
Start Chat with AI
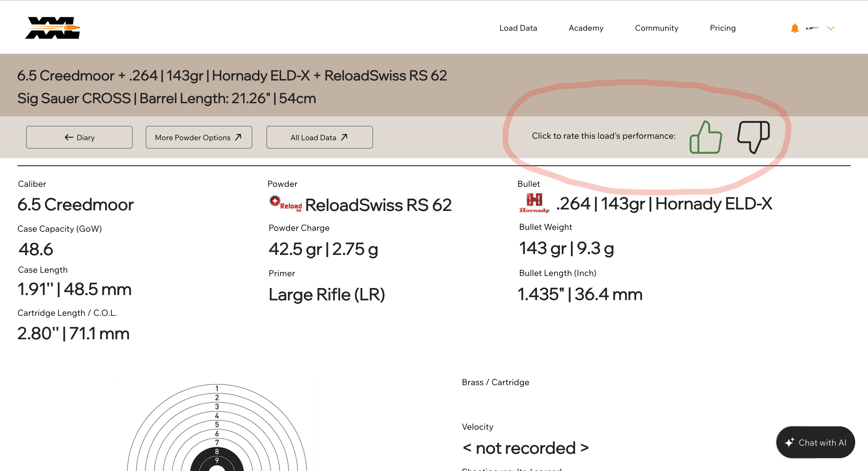(x=815, y=442)
